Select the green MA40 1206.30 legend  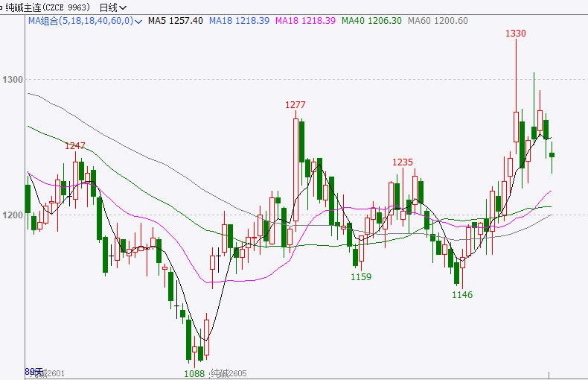(x=371, y=21)
